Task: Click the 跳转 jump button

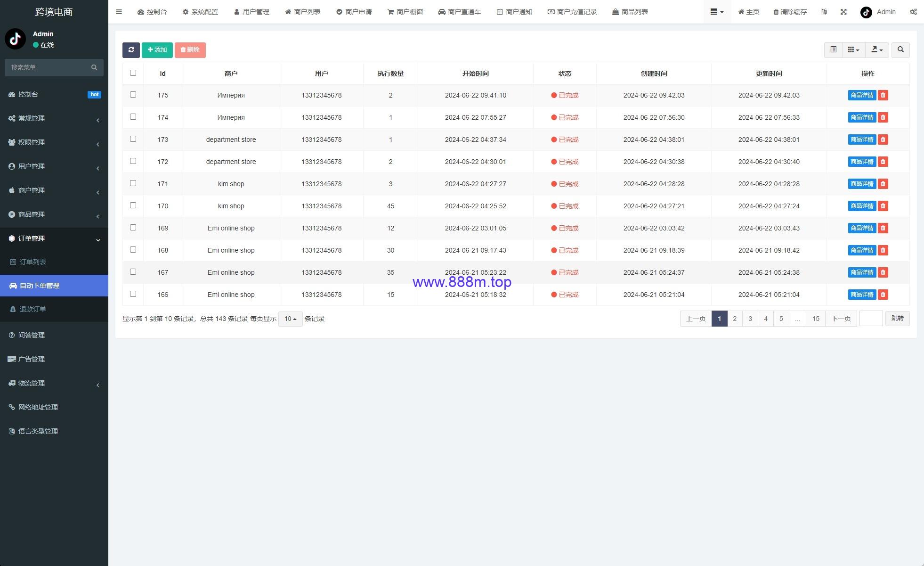Action: [897, 319]
